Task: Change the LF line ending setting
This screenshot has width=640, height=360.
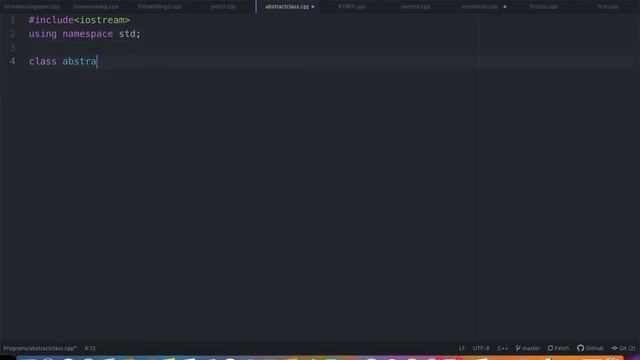Action: pyautogui.click(x=462, y=348)
